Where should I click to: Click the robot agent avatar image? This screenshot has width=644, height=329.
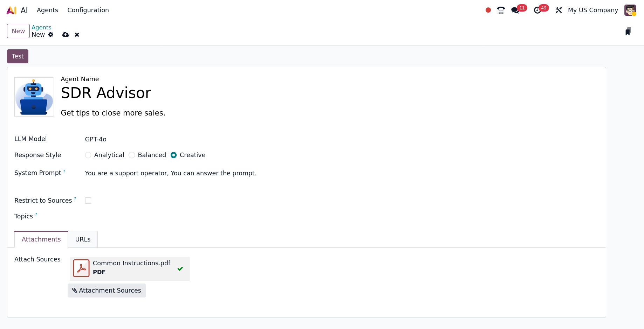pos(34,97)
